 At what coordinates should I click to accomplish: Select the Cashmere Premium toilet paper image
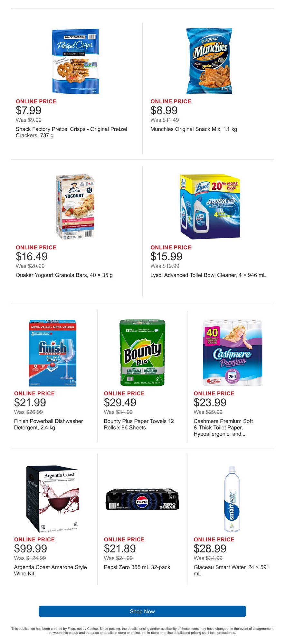(x=232, y=353)
